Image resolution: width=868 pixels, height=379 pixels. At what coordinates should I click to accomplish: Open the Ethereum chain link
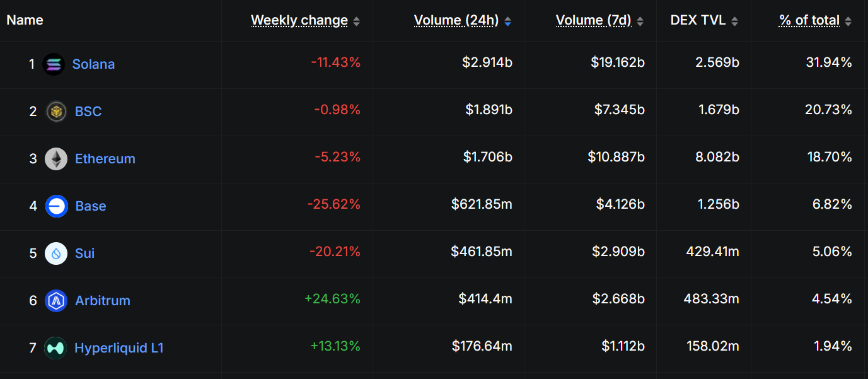point(105,159)
